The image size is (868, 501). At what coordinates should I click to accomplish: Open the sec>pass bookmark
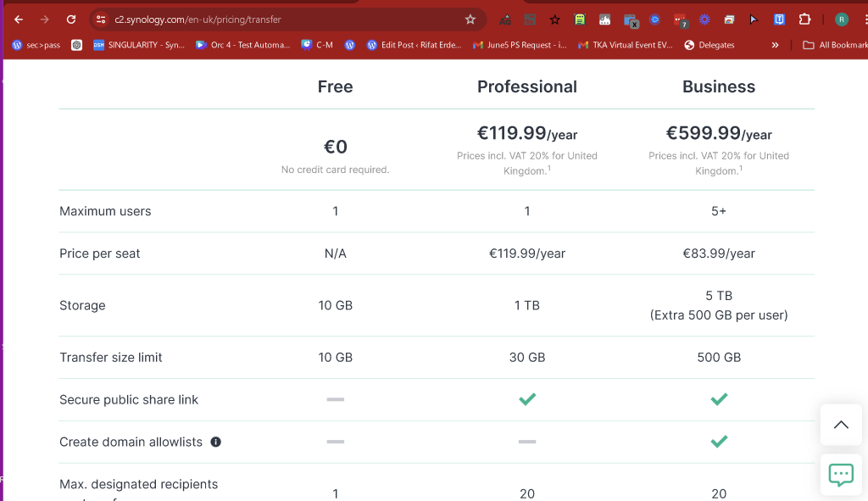point(36,45)
